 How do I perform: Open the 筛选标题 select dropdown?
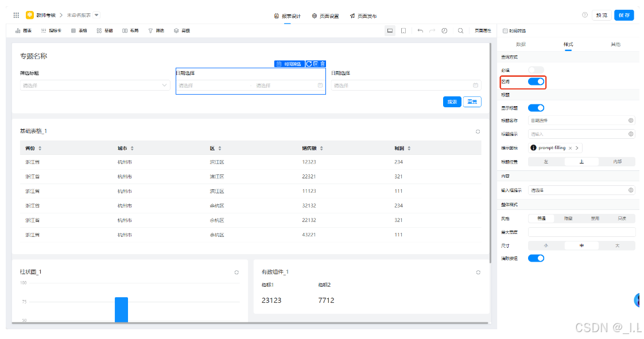click(95, 85)
